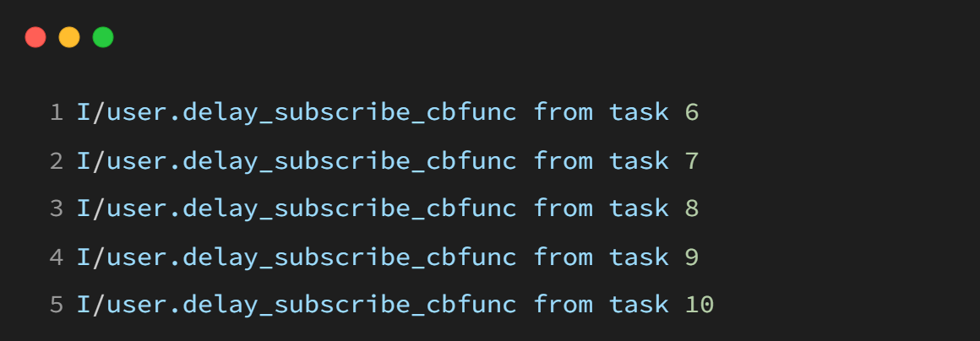Screen dimensions: 980x341
Task: Click the word "from" on line 2
Action: pyautogui.click(x=563, y=161)
